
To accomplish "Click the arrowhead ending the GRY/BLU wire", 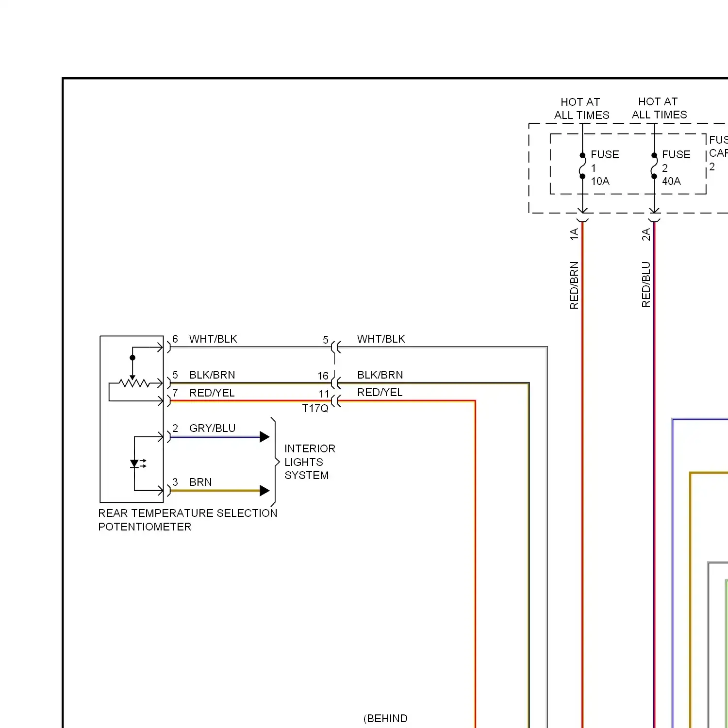I will (x=265, y=437).
